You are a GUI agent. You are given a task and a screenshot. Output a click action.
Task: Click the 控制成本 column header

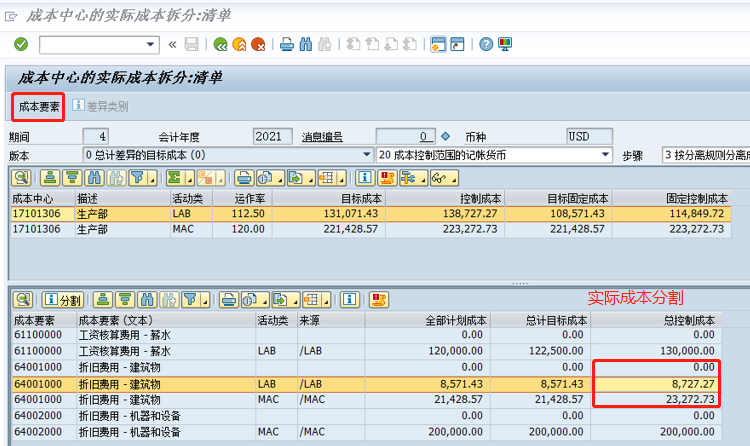(445, 199)
